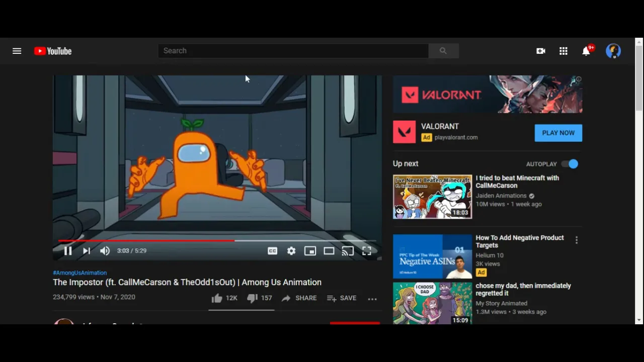Click the orange character in the video

coord(196,168)
